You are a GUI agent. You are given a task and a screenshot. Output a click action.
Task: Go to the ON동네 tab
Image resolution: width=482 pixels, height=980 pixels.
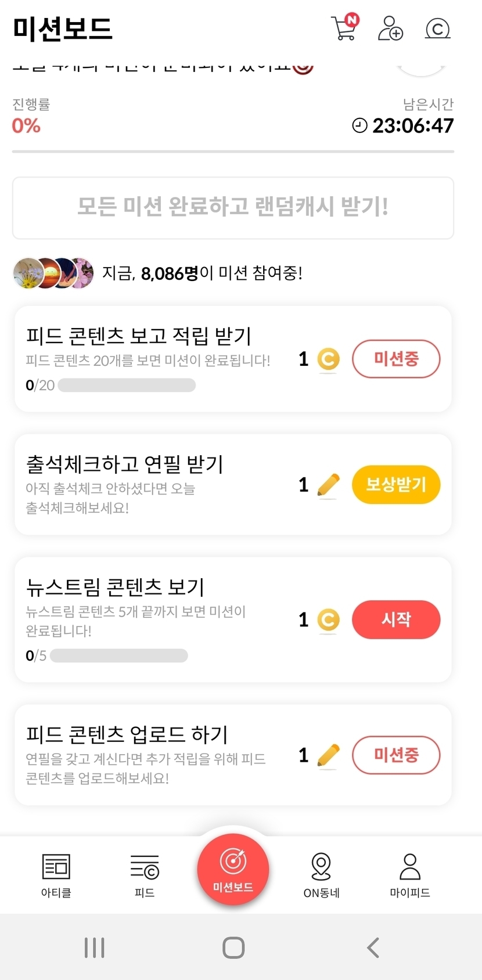point(321,874)
